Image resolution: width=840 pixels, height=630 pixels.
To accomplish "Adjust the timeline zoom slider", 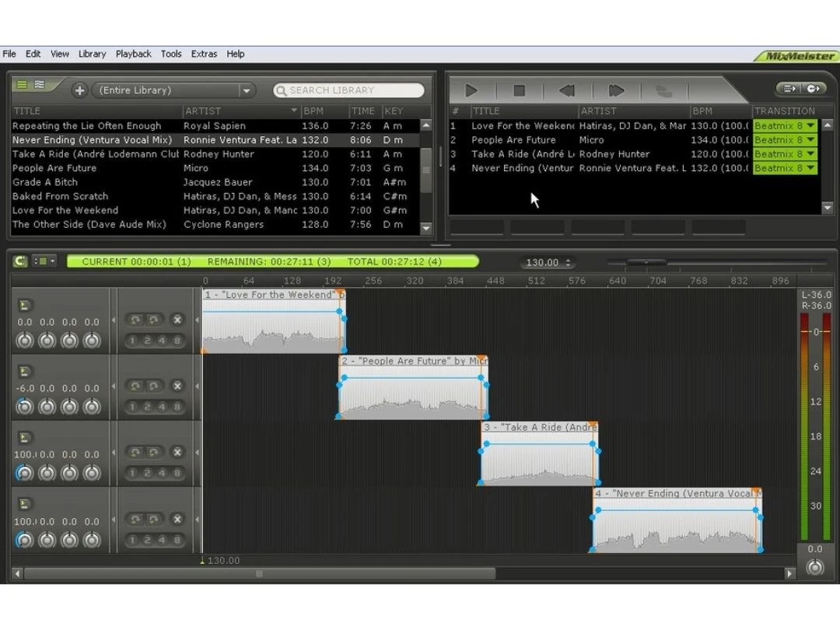I will coord(646,262).
